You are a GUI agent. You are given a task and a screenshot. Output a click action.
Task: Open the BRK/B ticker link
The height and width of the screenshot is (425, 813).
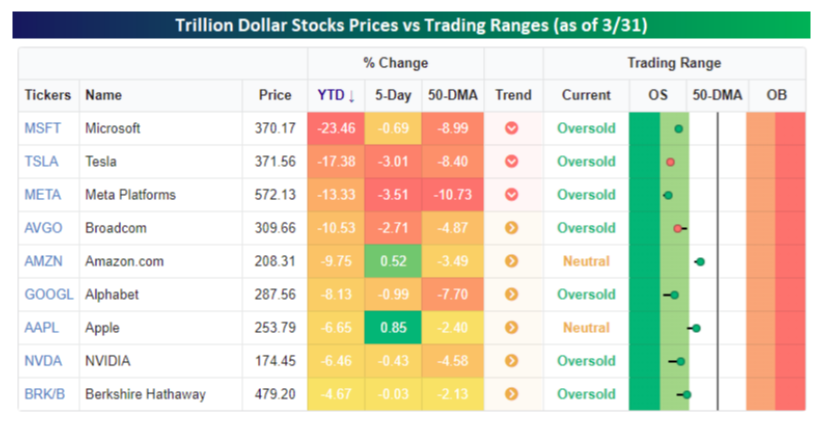click(43, 394)
